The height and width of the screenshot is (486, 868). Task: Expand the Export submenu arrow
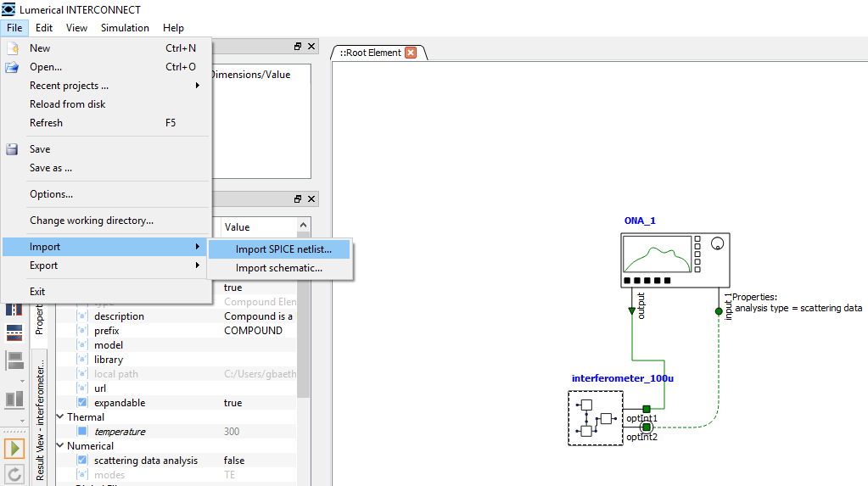tap(197, 265)
